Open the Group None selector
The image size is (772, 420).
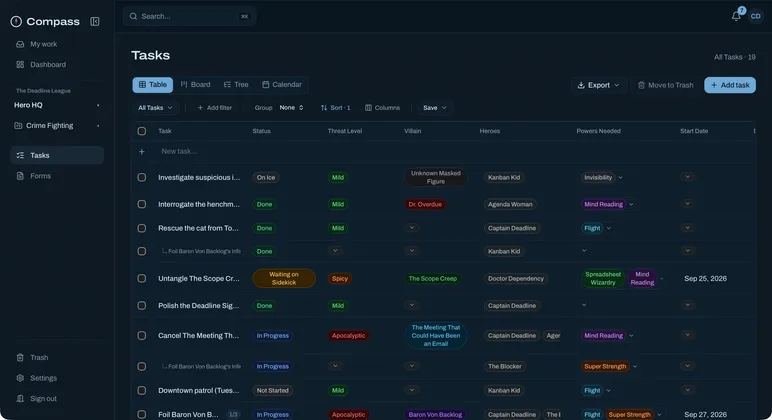coord(291,108)
